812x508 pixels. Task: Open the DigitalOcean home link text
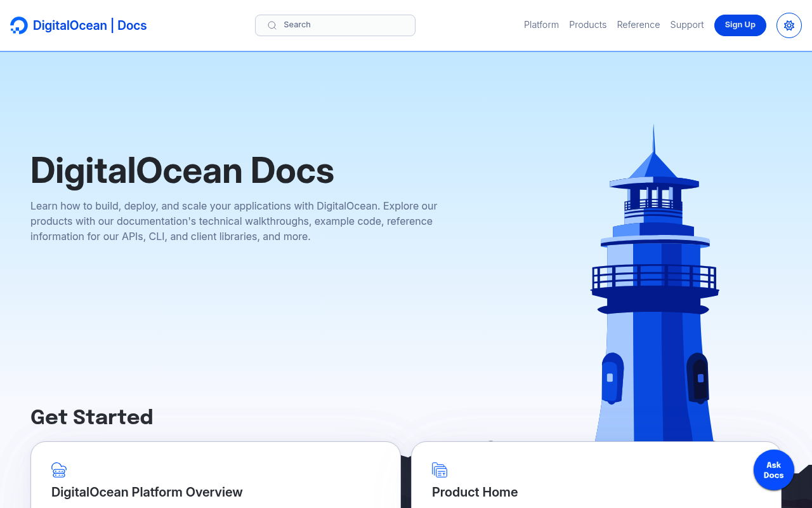(70, 25)
